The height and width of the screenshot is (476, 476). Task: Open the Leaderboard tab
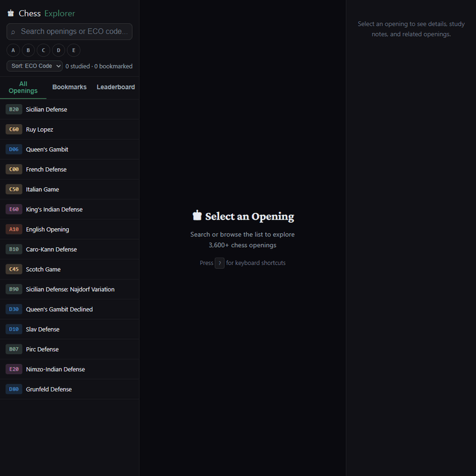pyautogui.click(x=116, y=87)
